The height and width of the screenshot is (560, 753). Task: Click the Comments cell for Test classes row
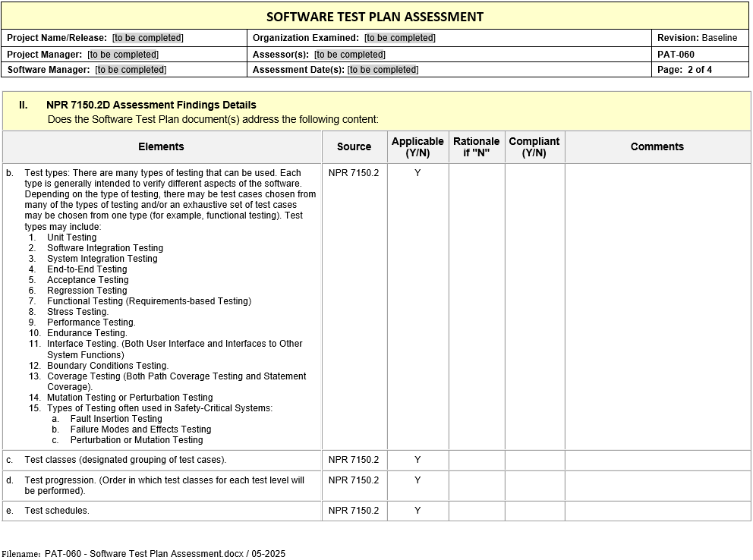point(657,460)
